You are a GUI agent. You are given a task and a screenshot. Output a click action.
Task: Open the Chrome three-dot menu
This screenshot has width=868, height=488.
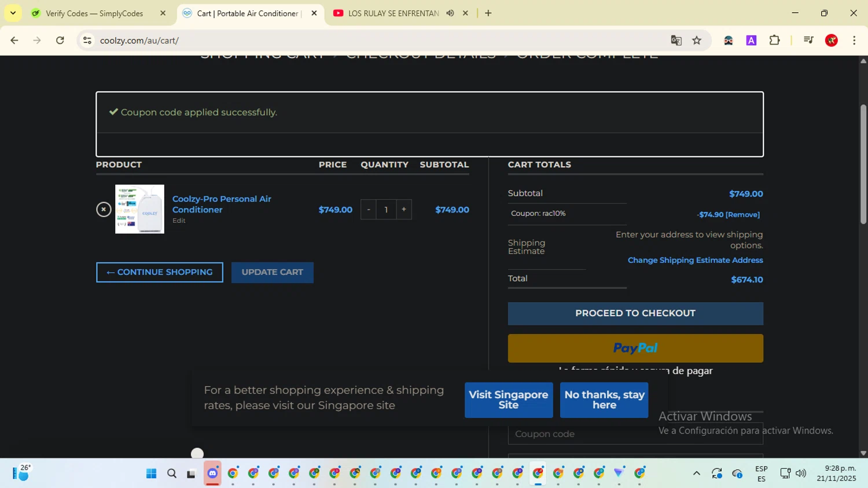(x=854, y=41)
